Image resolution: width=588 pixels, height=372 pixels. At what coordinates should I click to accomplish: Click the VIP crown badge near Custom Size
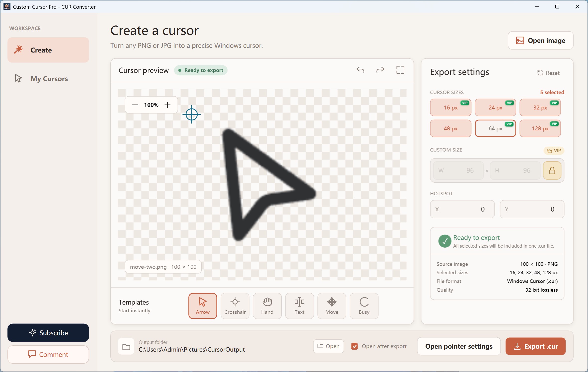coord(554,151)
